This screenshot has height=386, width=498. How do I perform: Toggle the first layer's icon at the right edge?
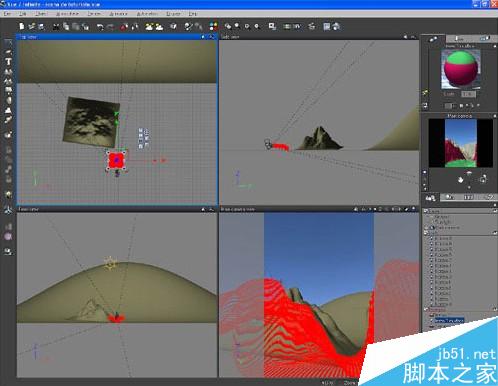pyautogui.click(x=495, y=211)
